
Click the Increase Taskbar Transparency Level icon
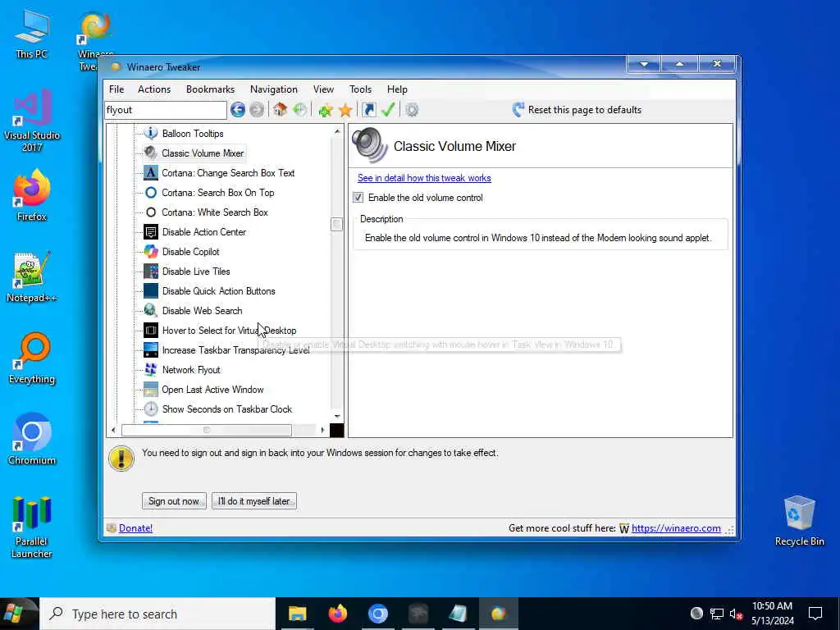(x=151, y=349)
